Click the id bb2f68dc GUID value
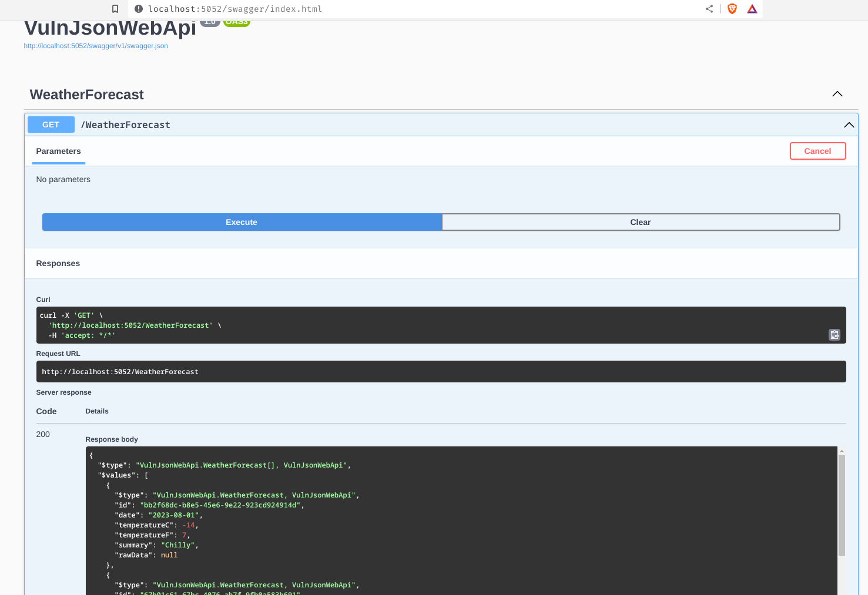This screenshot has width=868, height=595. [220, 505]
